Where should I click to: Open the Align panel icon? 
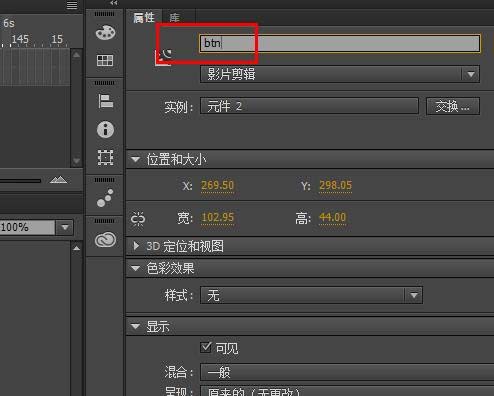(x=106, y=101)
